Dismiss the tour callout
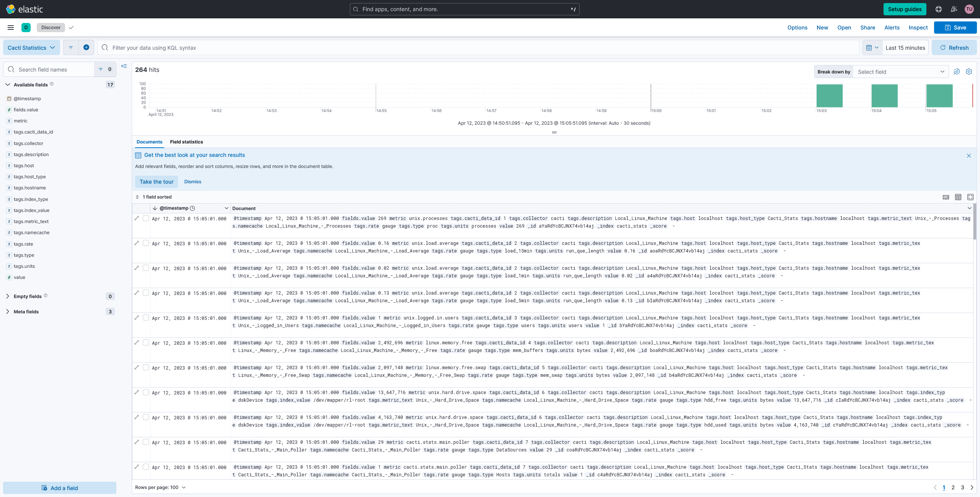 (193, 182)
